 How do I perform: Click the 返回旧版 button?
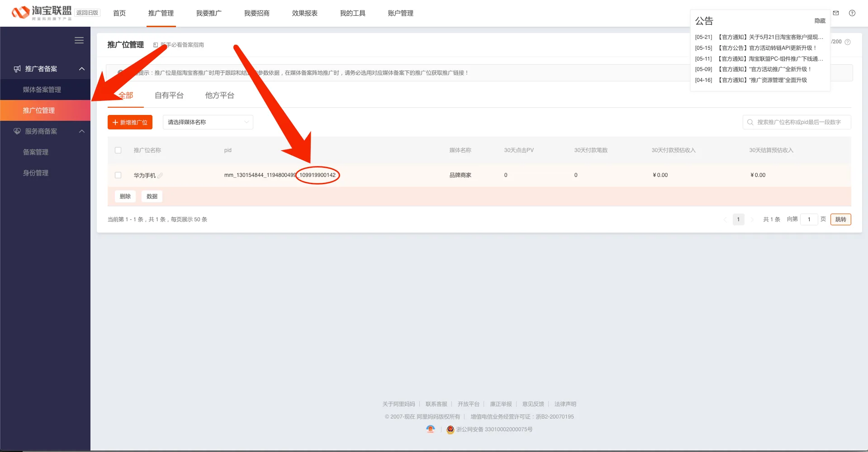click(x=87, y=13)
